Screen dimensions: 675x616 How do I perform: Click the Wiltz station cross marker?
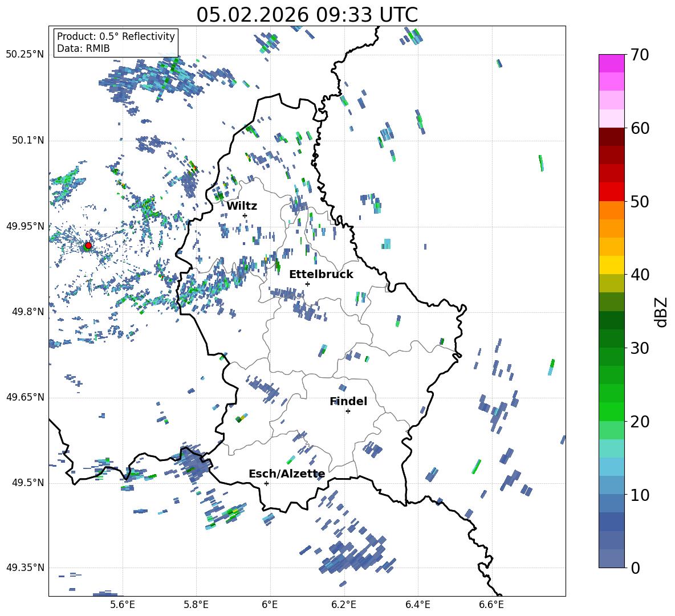pos(245,215)
